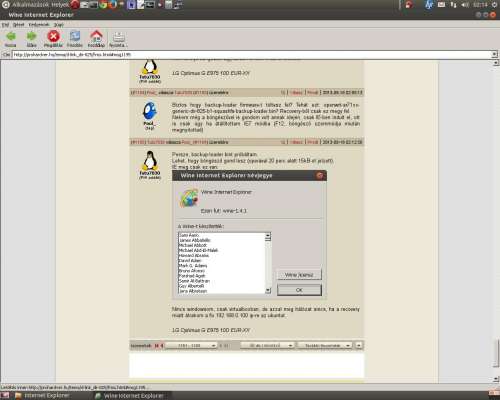Image resolution: width=500 pixels, height=400 pixels.
Task: Click the upper Tux penguin avatar
Action: point(150,67)
